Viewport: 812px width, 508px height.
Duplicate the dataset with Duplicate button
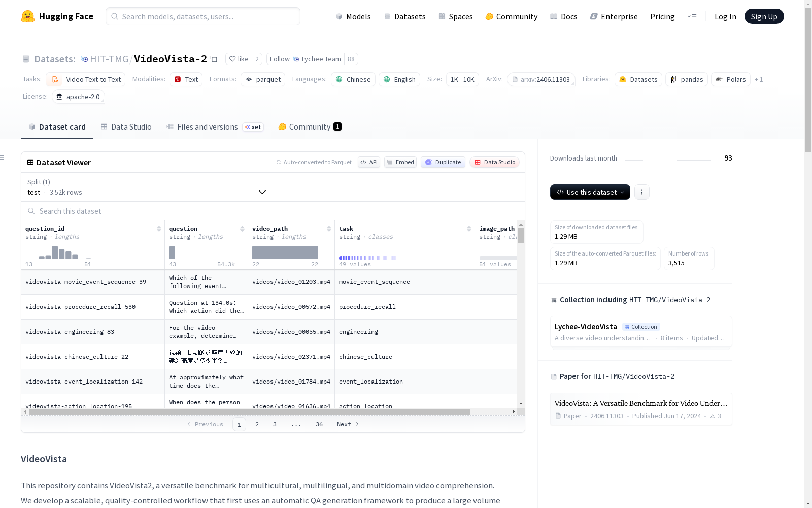click(x=443, y=162)
